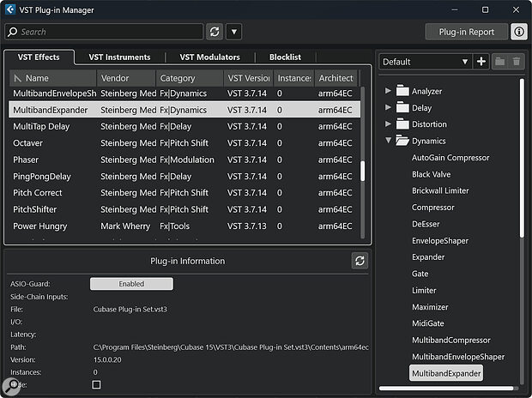Click into the Search field

104,32
